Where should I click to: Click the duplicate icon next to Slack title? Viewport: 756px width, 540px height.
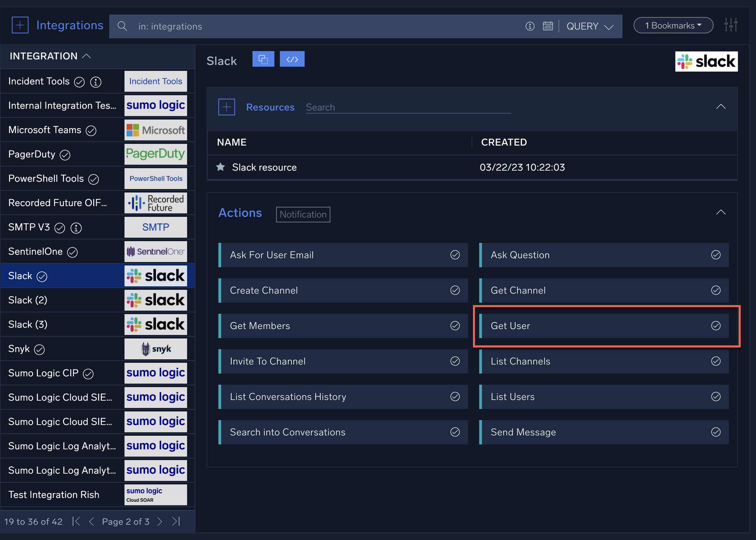[x=263, y=59]
